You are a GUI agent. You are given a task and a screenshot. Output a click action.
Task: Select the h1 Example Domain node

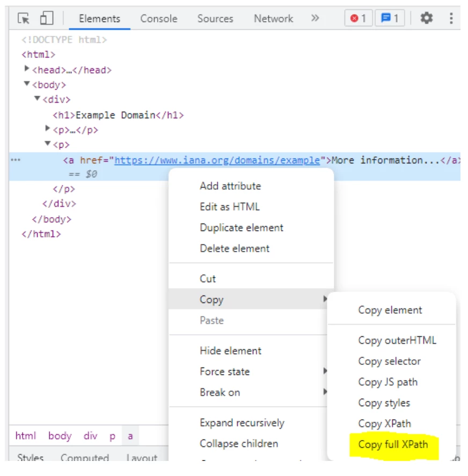point(118,115)
